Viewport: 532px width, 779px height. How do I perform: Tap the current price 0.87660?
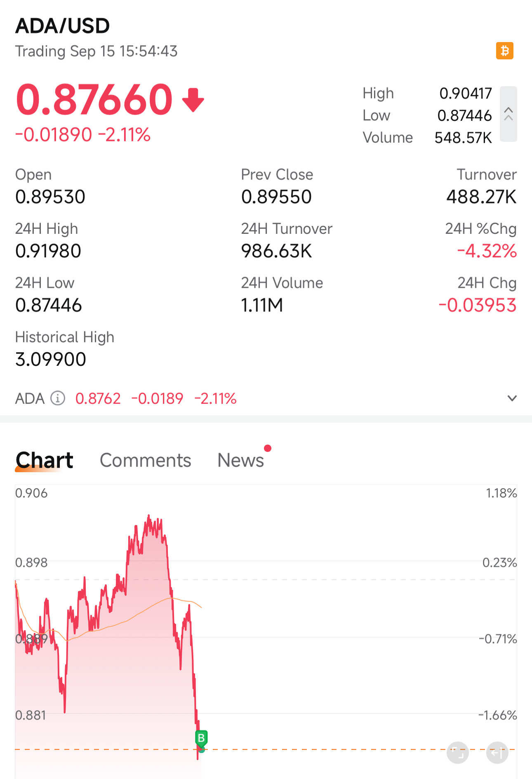tap(94, 100)
